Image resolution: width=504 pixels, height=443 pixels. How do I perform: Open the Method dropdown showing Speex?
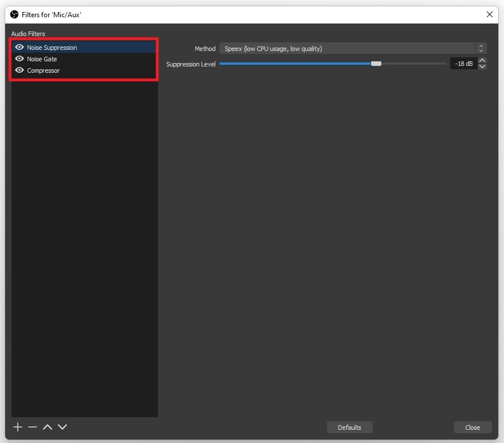[x=353, y=49]
